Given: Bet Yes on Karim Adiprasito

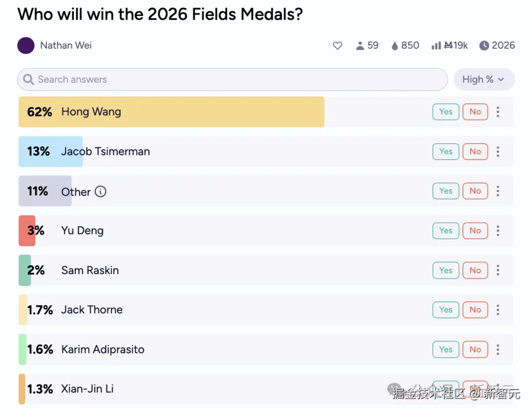Looking at the screenshot, I should pyautogui.click(x=446, y=349).
